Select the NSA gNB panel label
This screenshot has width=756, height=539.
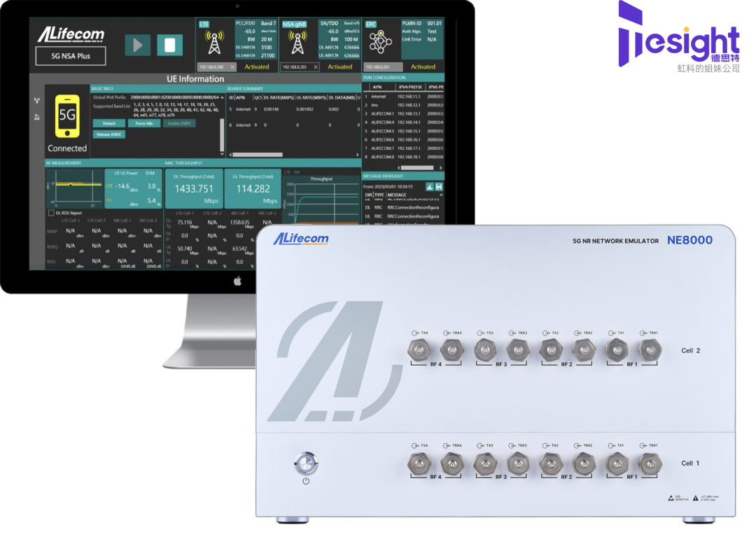tap(294, 24)
